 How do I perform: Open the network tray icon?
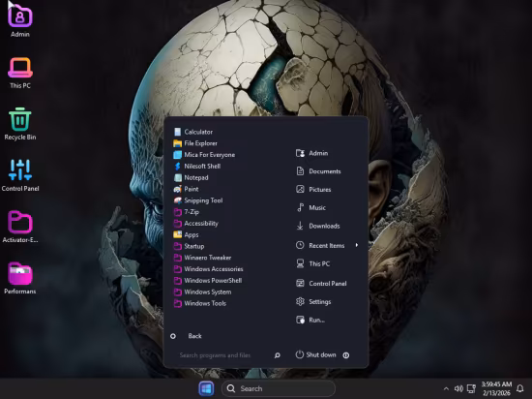coord(471,388)
